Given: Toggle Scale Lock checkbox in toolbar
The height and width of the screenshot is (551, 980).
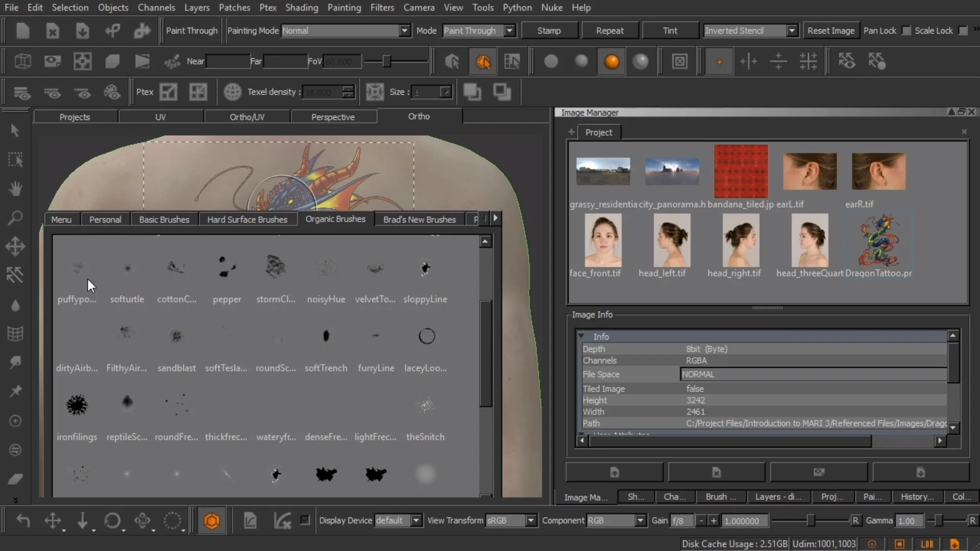Looking at the screenshot, I should pos(963,30).
